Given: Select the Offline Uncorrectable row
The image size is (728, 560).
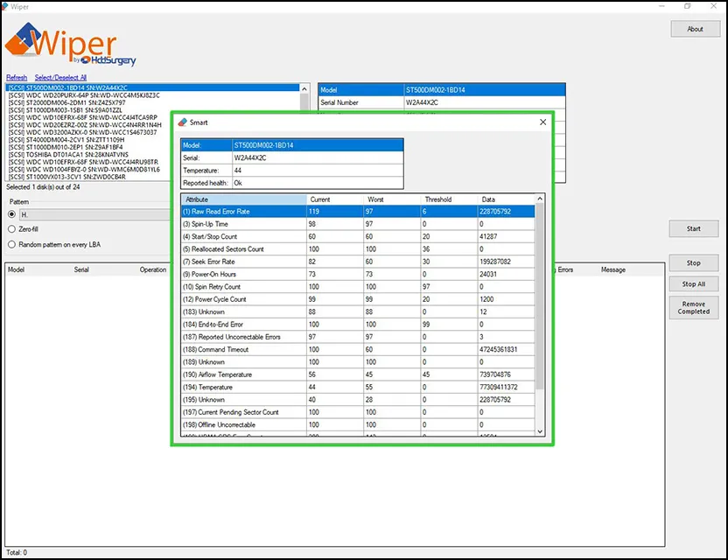Looking at the screenshot, I should coord(358,424).
